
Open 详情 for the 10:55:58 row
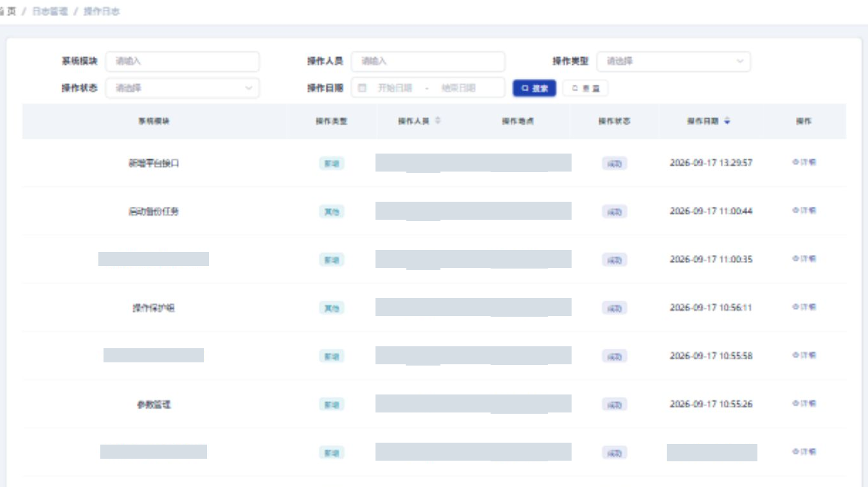click(804, 355)
